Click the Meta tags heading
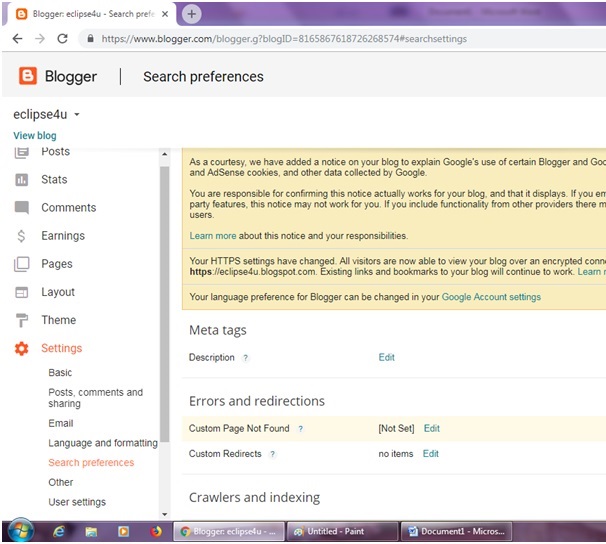The height and width of the screenshot is (544, 606). tap(218, 331)
